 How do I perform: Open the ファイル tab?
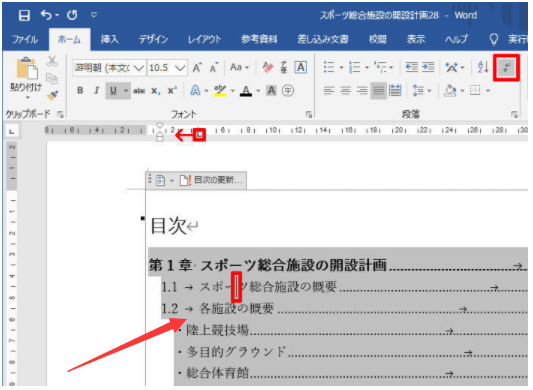coord(25,39)
